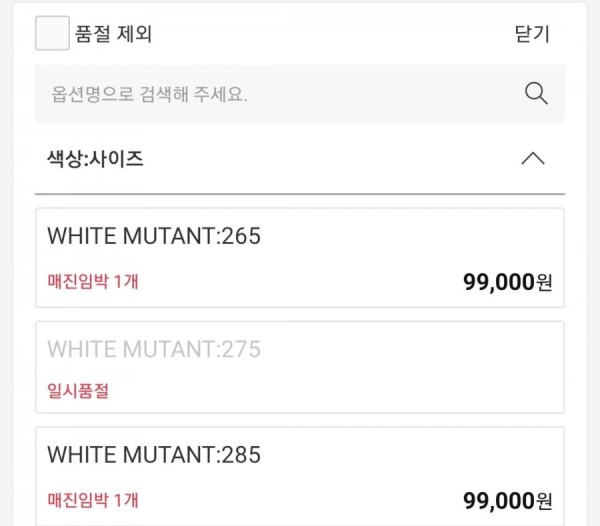600x526 pixels.
Task: Click the magnifying glass search icon
Action: tap(536, 93)
